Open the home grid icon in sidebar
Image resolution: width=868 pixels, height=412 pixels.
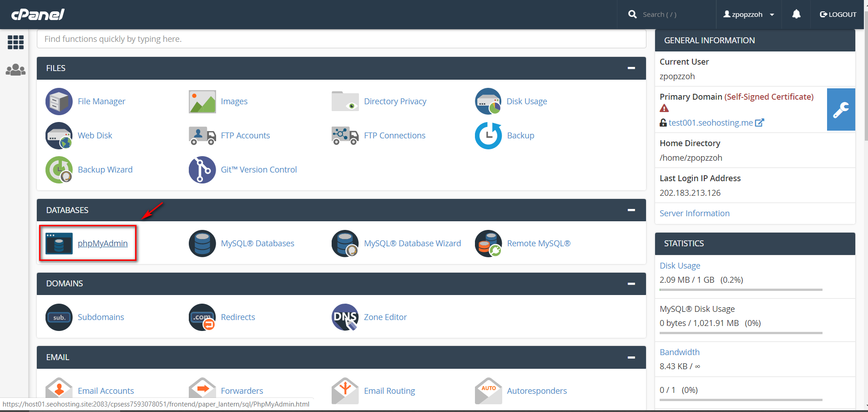15,42
